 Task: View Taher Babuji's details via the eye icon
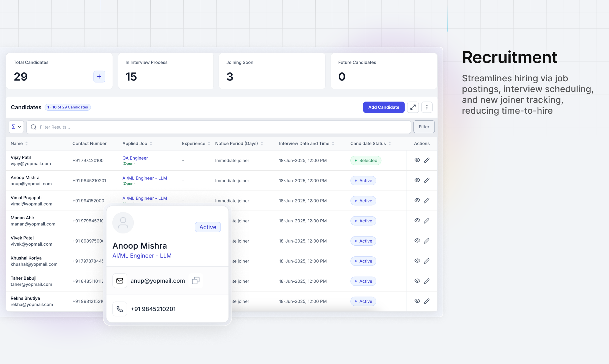coord(417,281)
